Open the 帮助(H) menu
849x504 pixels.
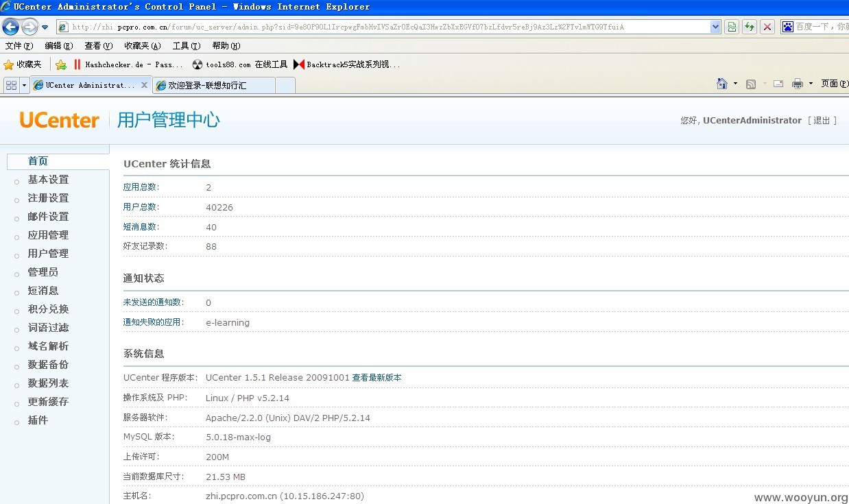(226, 46)
